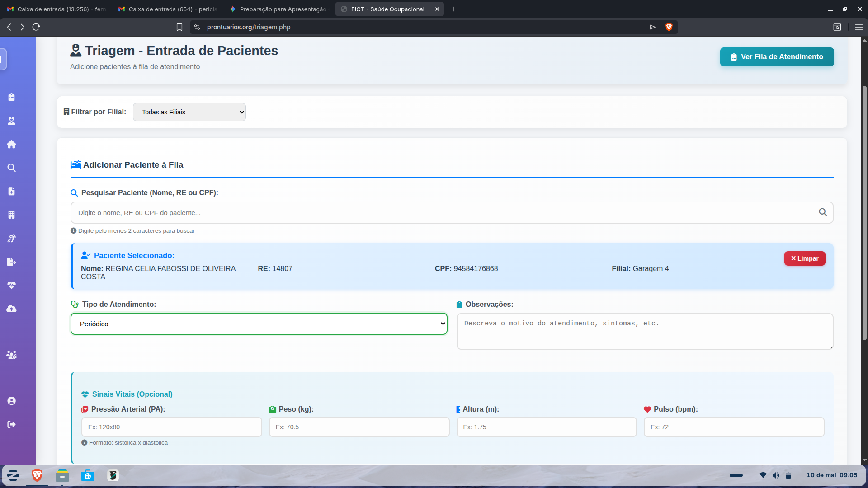Open the file manager from the taskbar
Image resolution: width=868 pixels, height=488 pixels.
point(62,475)
